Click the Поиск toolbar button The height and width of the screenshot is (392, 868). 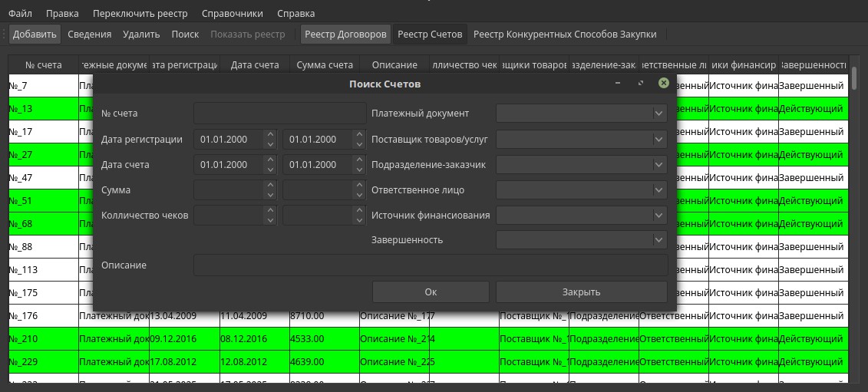coord(185,35)
